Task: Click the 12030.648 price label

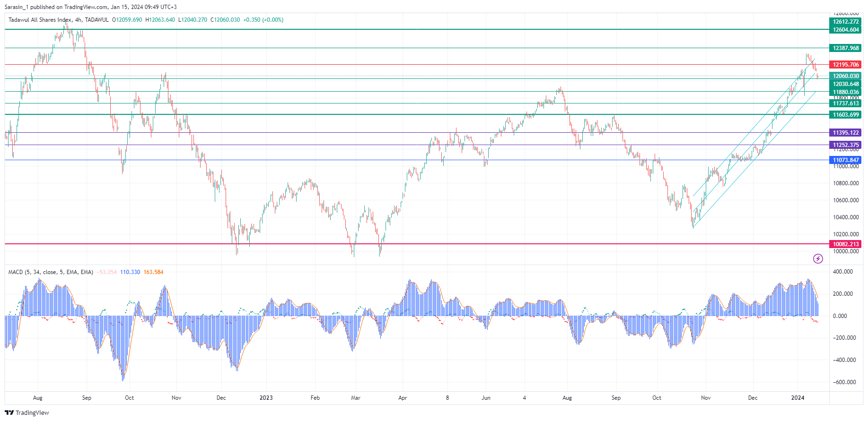Action: tap(846, 84)
